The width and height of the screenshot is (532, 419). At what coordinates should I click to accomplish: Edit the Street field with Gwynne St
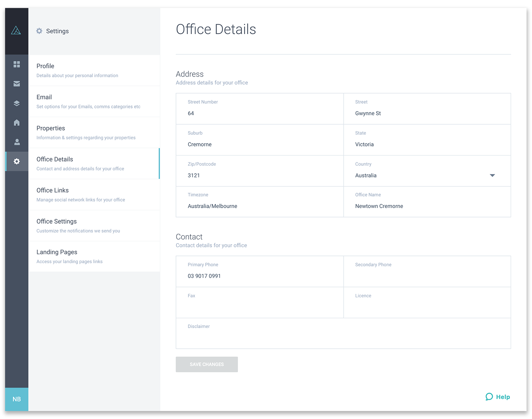427,109
